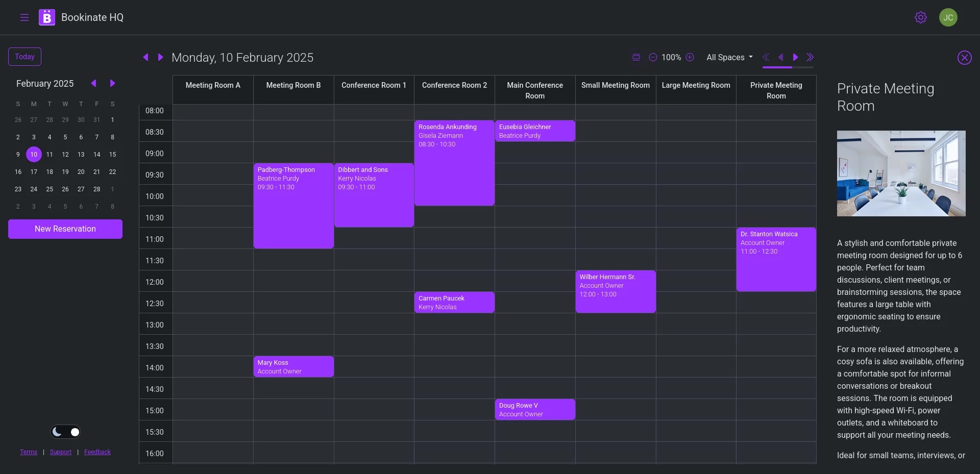
Task: Open the Wilber Hermann Sr. reservation
Action: 616,291
